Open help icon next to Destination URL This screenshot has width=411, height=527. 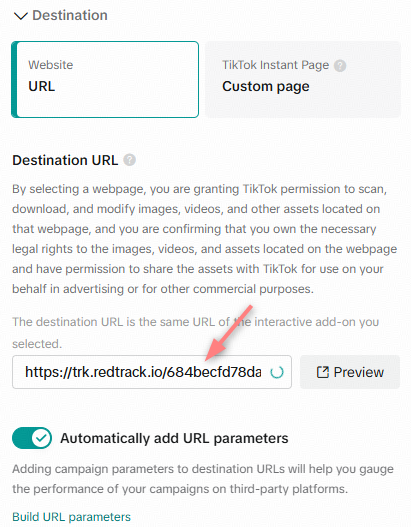pyautogui.click(x=129, y=160)
